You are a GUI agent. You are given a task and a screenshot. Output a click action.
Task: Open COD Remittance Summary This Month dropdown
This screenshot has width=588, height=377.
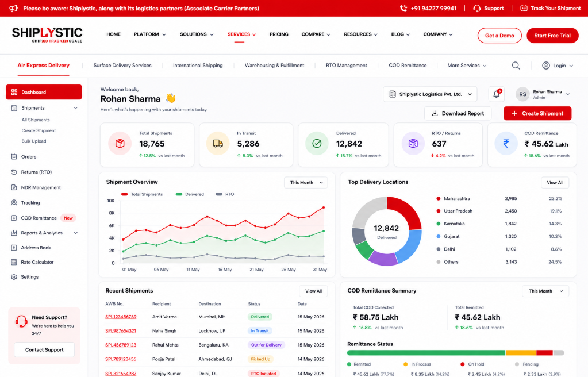(x=545, y=291)
